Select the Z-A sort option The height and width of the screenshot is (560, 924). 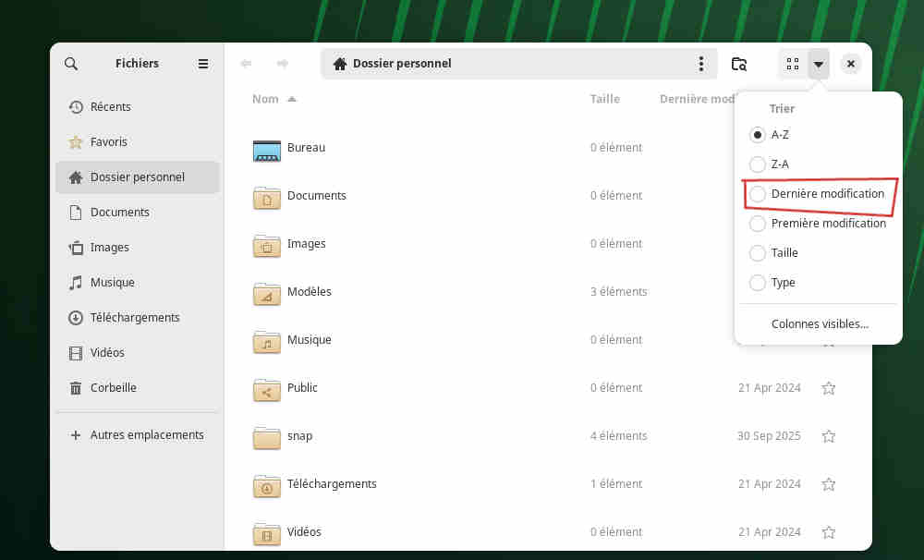pyautogui.click(x=759, y=164)
